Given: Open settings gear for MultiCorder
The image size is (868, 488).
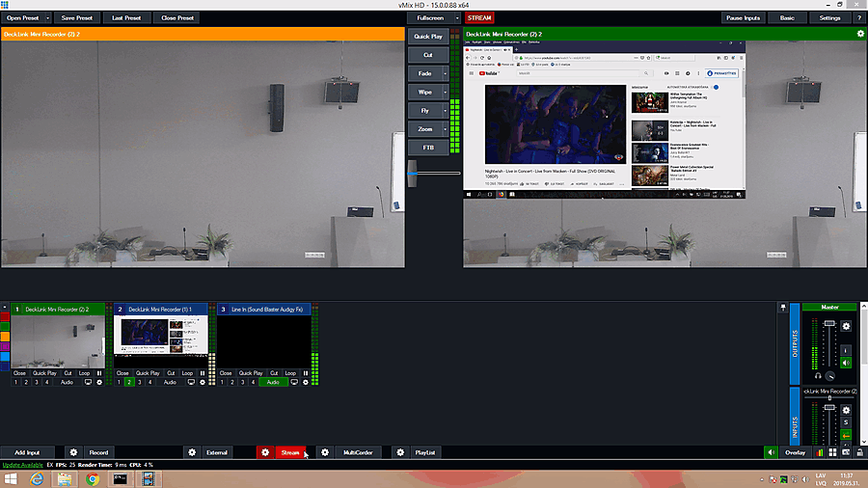Looking at the screenshot, I should pos(325,452).
